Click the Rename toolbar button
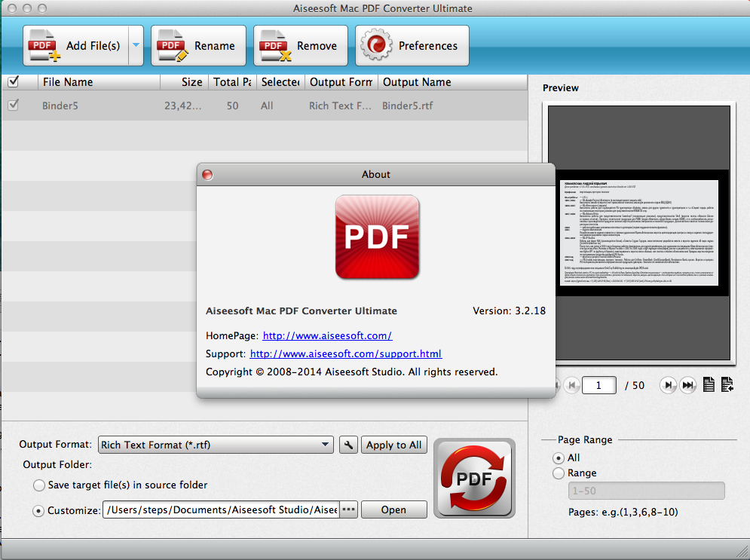The image size is (750, 560). coord(198,45)
